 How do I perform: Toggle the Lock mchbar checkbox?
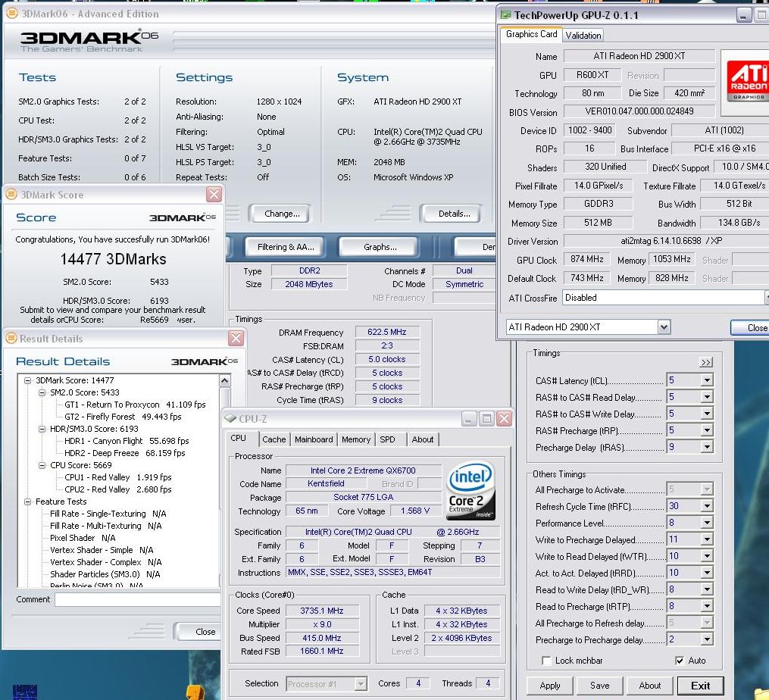pyautogui.click(x=546, y=661)
